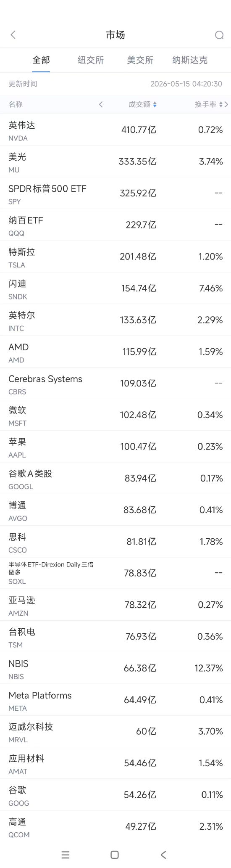Screen dimensions: 231x868
Task: Tap the Android home square icon
Action: tap(115, 855)
